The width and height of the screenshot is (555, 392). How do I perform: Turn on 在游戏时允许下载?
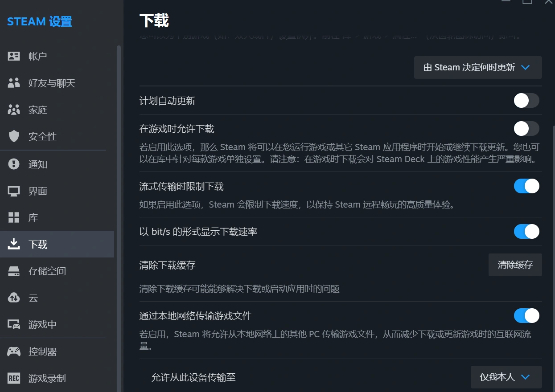[x=526, y=129]
